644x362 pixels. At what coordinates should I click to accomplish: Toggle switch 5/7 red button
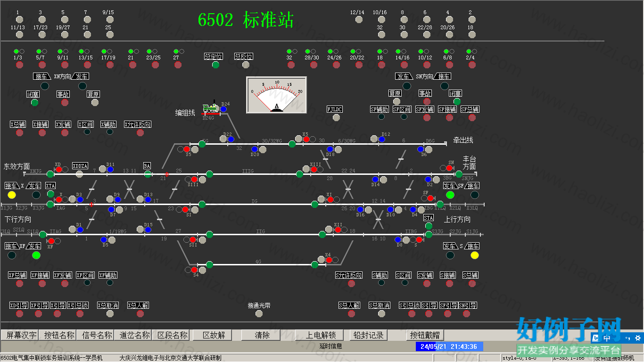(x=42, y=65)
